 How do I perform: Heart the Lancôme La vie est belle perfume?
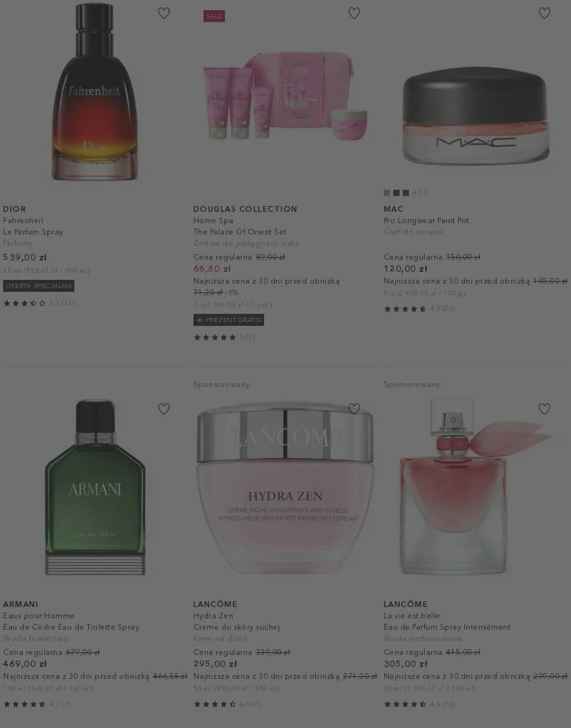pos(544,409)
